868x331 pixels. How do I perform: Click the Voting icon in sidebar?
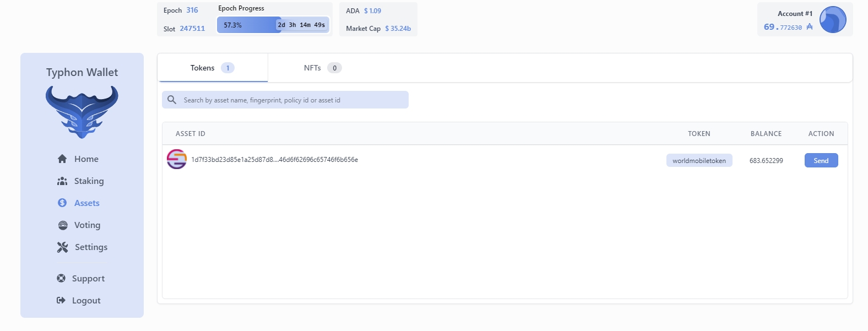coord(63,225)
